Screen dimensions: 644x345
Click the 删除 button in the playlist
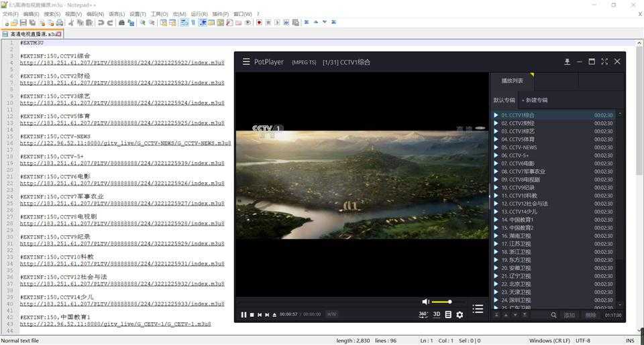590,315
